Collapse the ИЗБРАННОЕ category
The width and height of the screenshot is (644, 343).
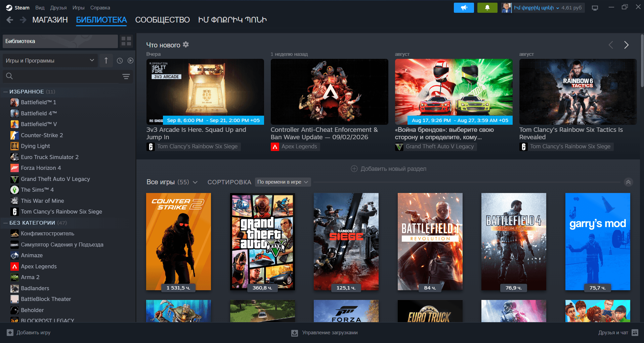pyautogui.click(x=5, y=92)
